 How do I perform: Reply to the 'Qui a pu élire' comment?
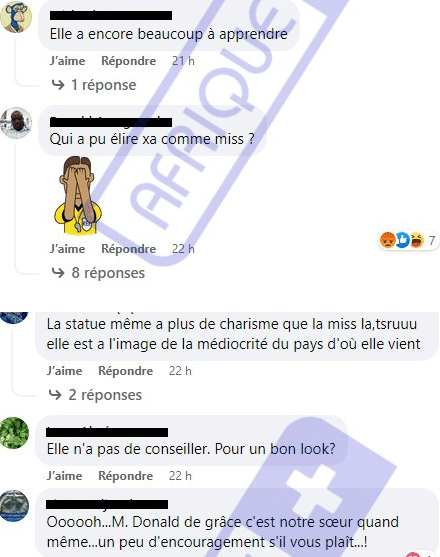129,249
